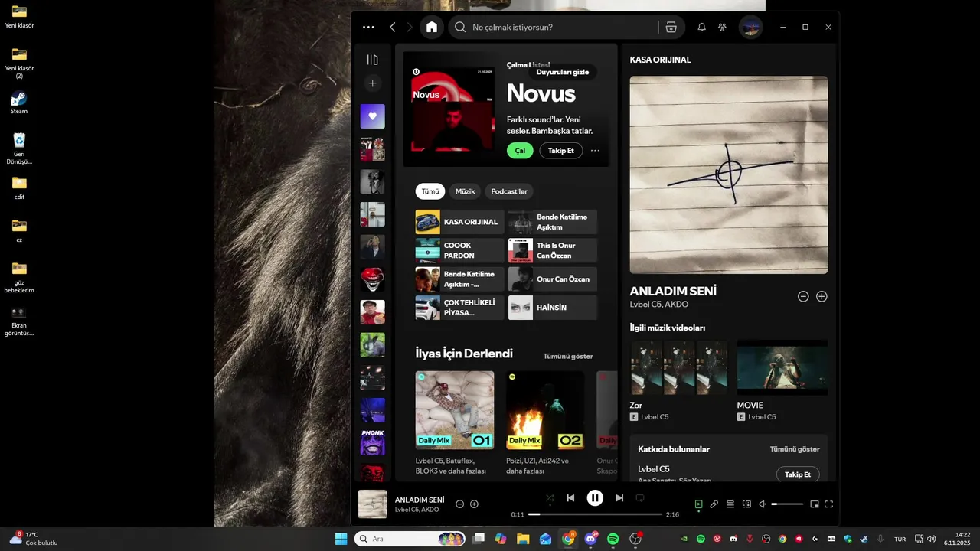Go back with the left arrow
980x551 pixels.
[393, 27]
